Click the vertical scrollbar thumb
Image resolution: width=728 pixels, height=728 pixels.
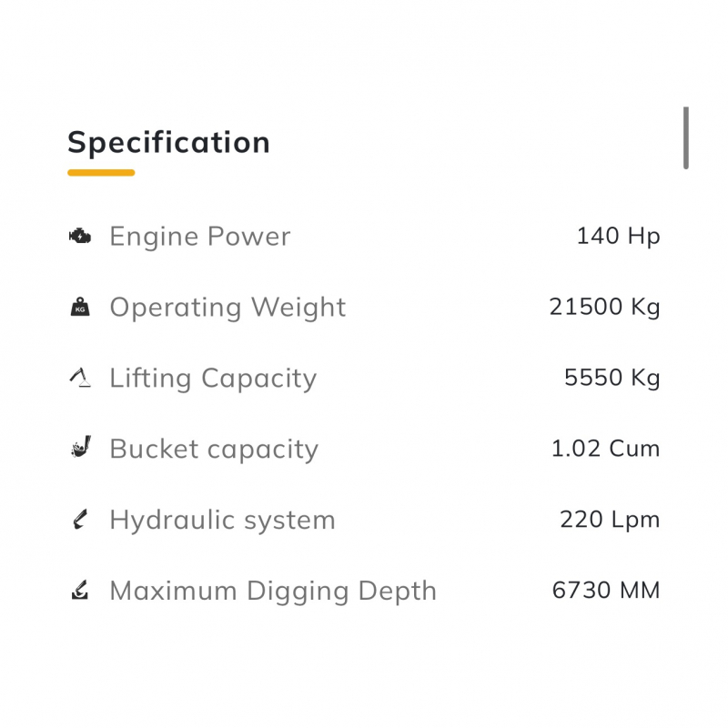coord(686,137)
